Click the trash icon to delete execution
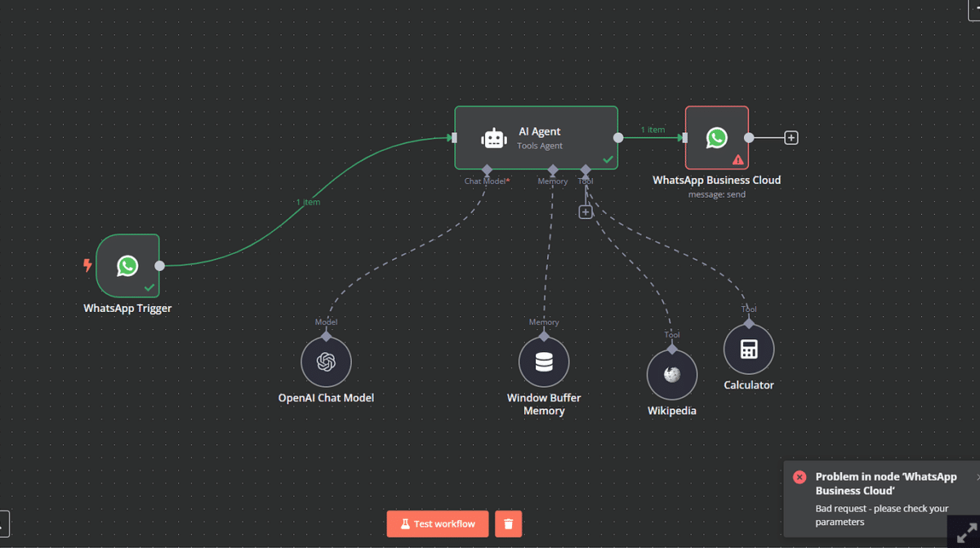Viewport: 980px width, 548px height. coord(508,523)
